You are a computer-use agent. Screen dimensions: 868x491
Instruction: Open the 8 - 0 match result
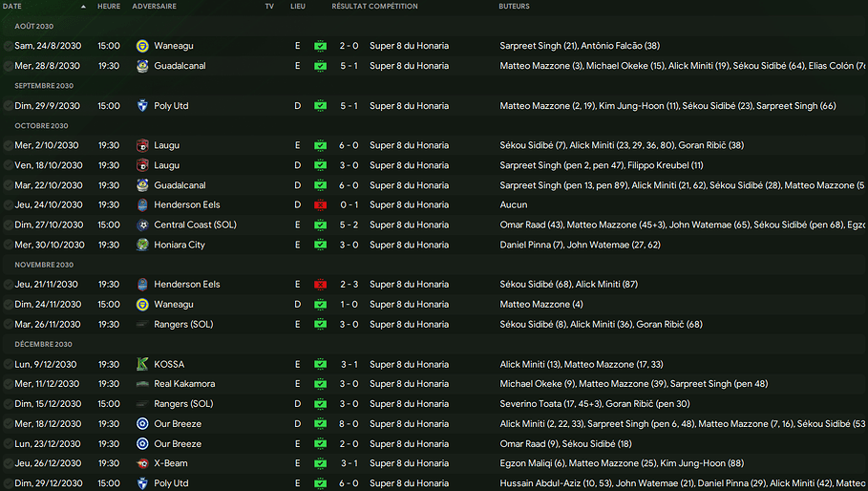(x=349, y=424)
